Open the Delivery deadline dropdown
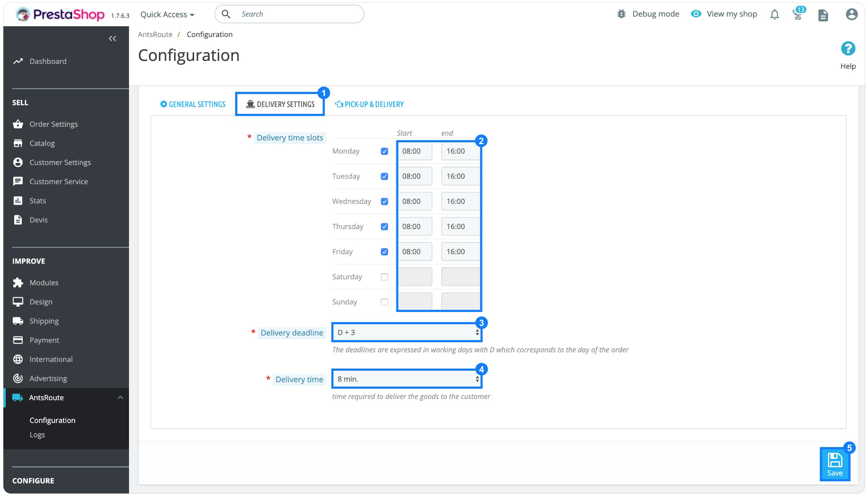 tap(407, 333)
